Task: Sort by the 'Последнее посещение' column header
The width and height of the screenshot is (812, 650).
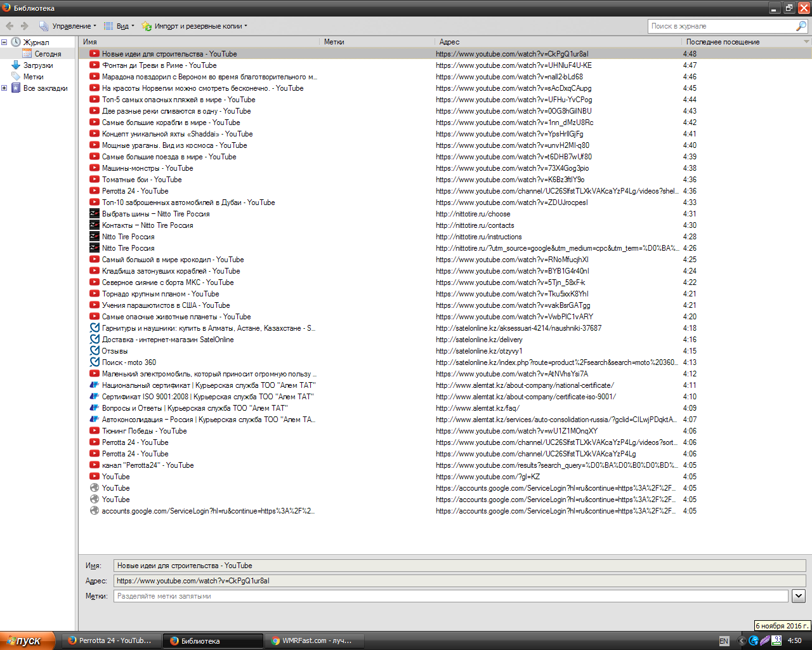Action: point(742,42)
